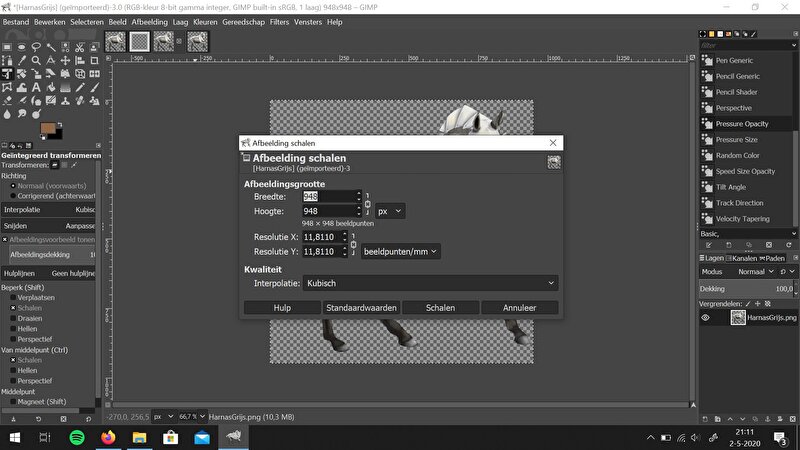
Task: Select the Zoom magnifier tool
Action: click(36, 60)
